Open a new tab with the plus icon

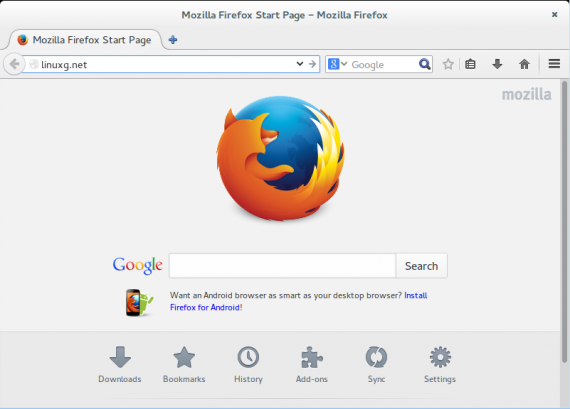[x=173, y=40]
